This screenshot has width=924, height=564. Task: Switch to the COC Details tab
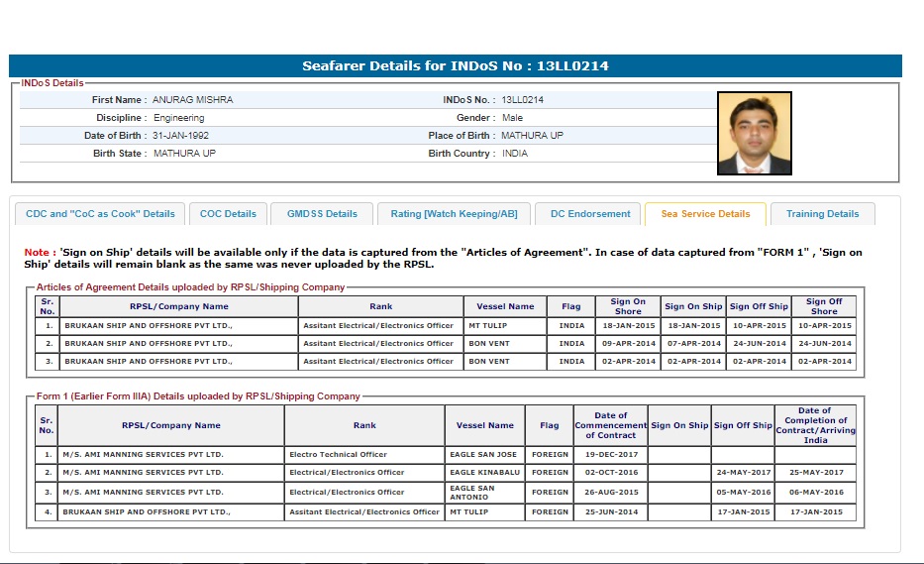[228, 214]
